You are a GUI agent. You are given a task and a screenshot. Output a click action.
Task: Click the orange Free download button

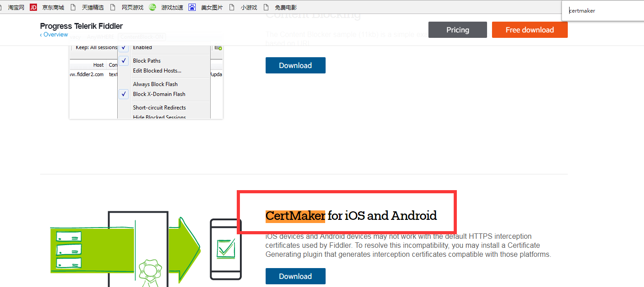(x=530, y=30)
